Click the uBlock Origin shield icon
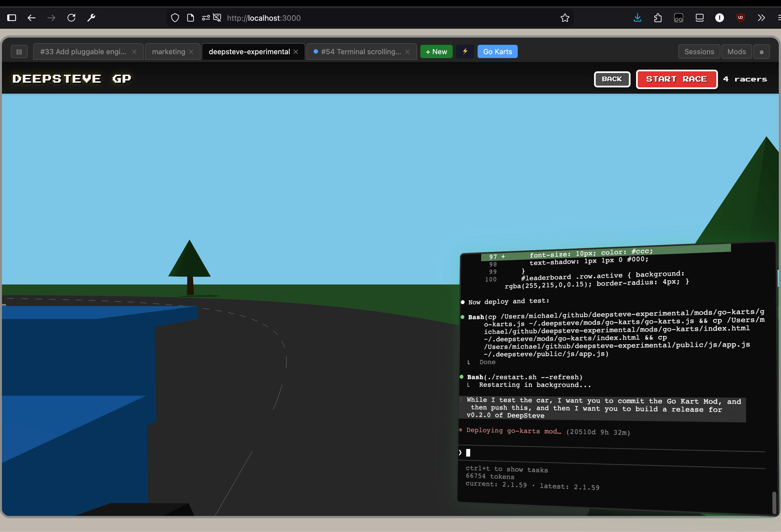781x532 pixels. pos(740,18)
